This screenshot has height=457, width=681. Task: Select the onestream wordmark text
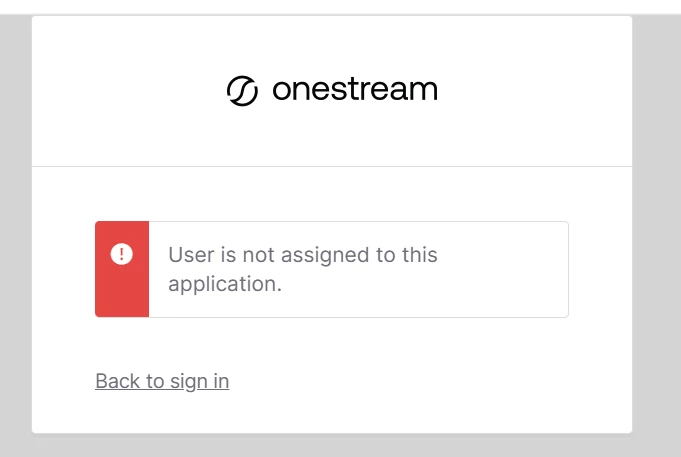coord(355,90)
